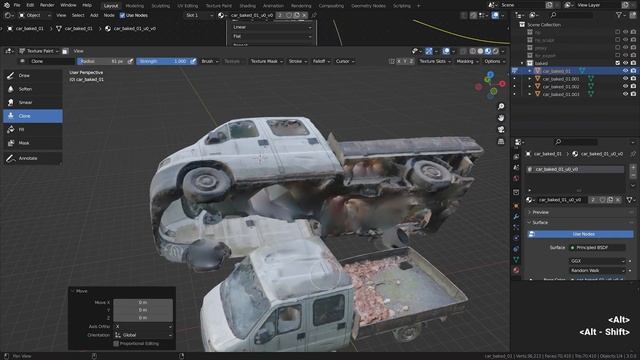Select the Fill tool

point(33,129)
